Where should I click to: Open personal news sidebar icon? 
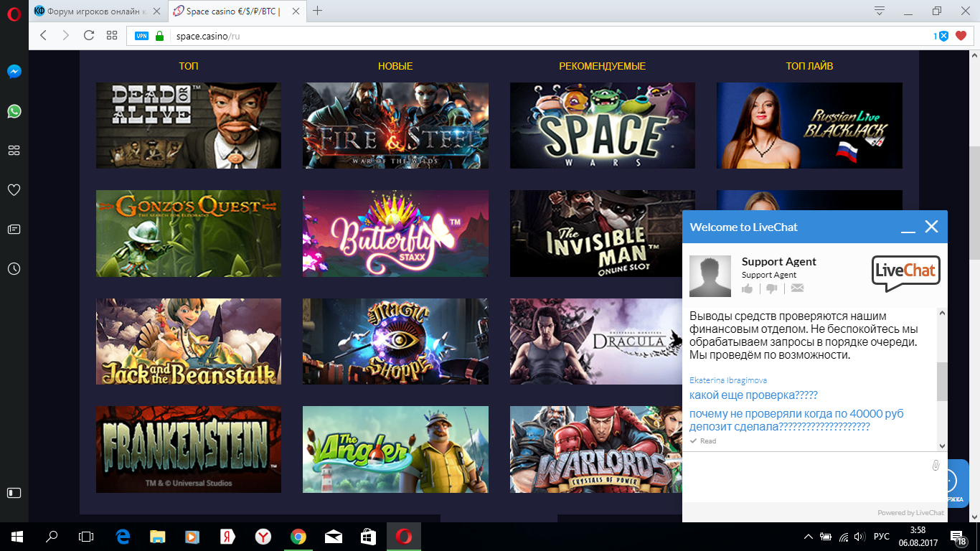[x=14, y=230]
